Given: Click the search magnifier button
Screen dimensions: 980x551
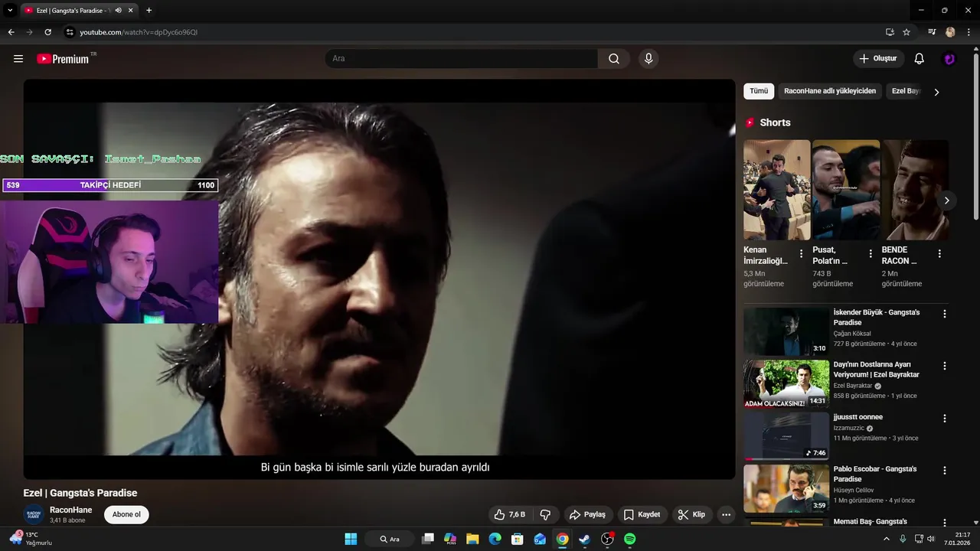Looking at the screenshot, I should [614, 59].
